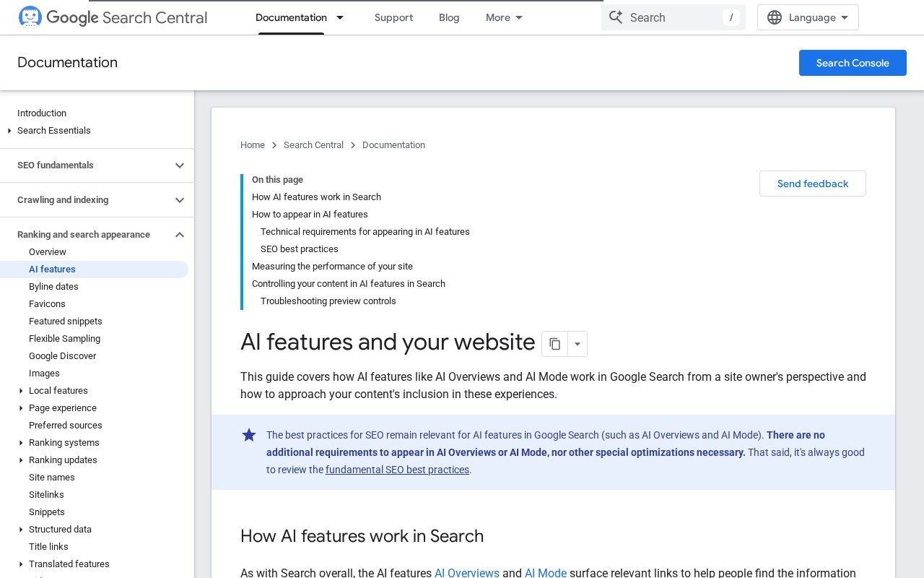This screenshot has width=924, height=578.
Task: Open fundamental SEO best practices link
Action: (397, 470)
